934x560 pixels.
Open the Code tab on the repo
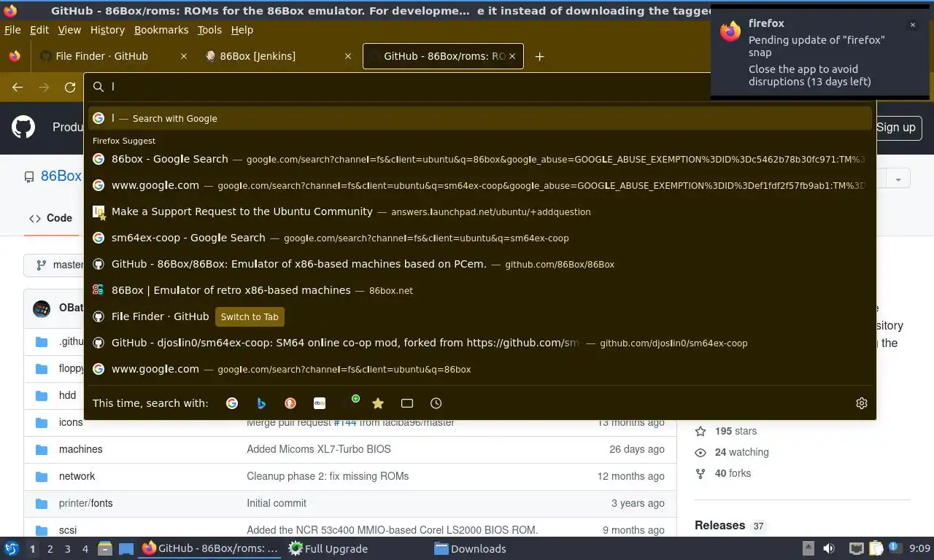[50, 218]
